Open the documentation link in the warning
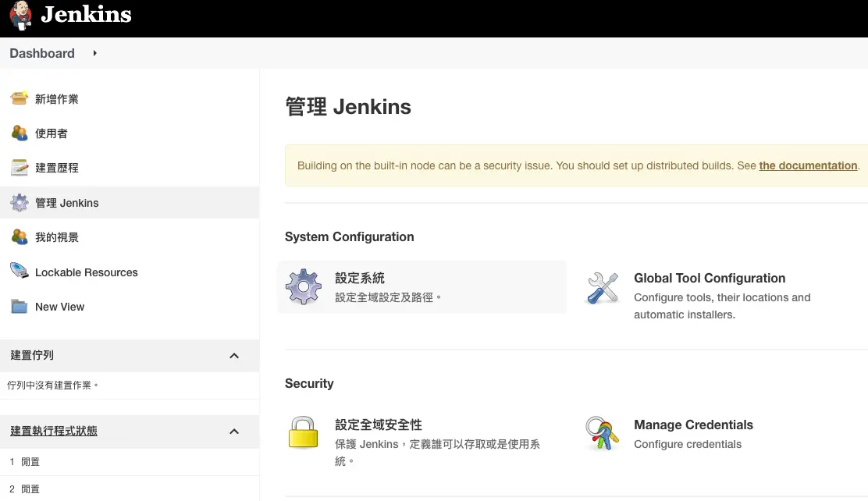 pos(808,165)
